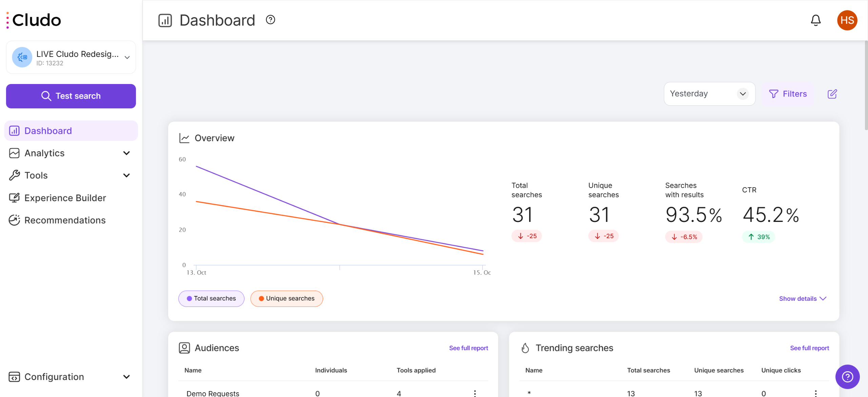The image size is (868, 397).
Task: Click the Test search button
Action: (x=71, y=96)
